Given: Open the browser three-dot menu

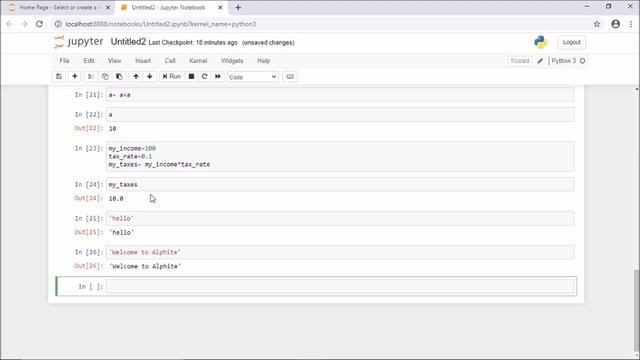Looking at the screenshot, I should [631, 24].
